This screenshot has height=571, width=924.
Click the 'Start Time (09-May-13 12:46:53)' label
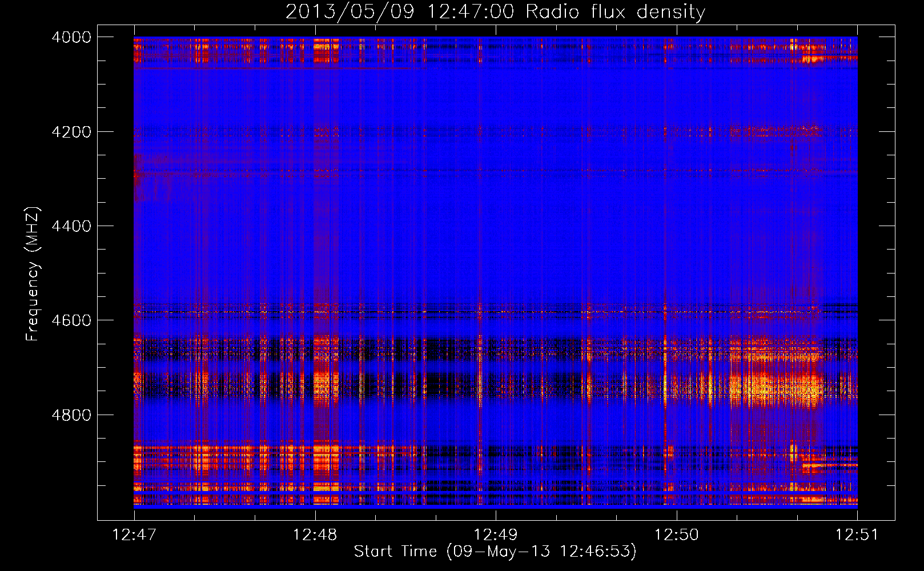coord(495,552)
